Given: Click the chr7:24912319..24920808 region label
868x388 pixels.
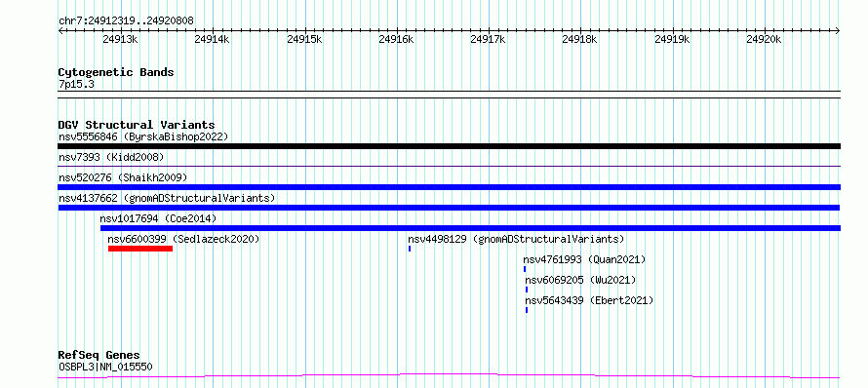Looking at the screenshot, I should (x=126, y=21).
